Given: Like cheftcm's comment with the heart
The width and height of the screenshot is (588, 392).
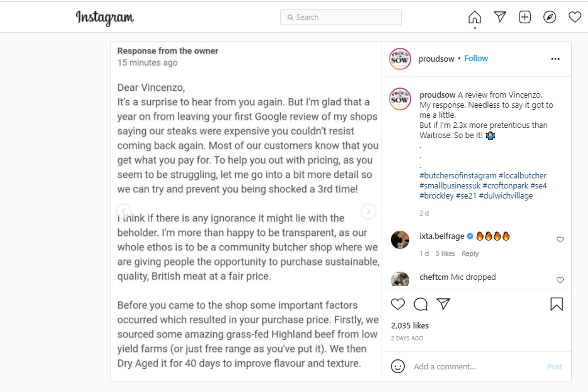Looking at the screenshot, I should pyautogui.click(x=560, y=280).
